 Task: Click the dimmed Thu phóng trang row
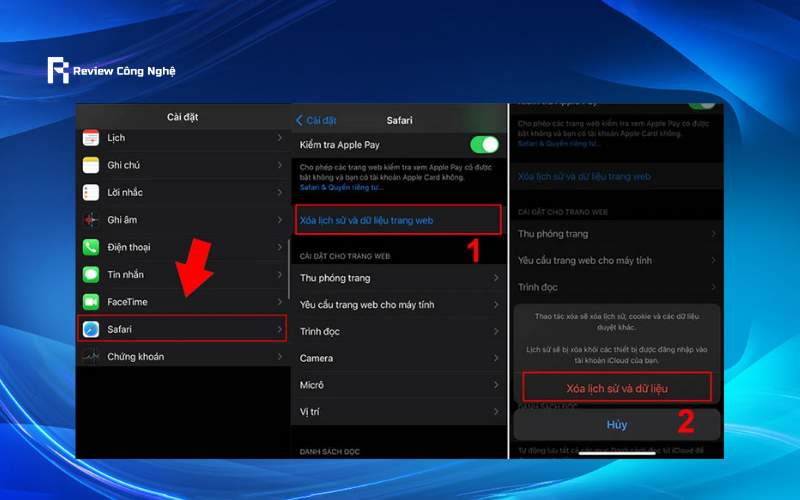point(617,234)
